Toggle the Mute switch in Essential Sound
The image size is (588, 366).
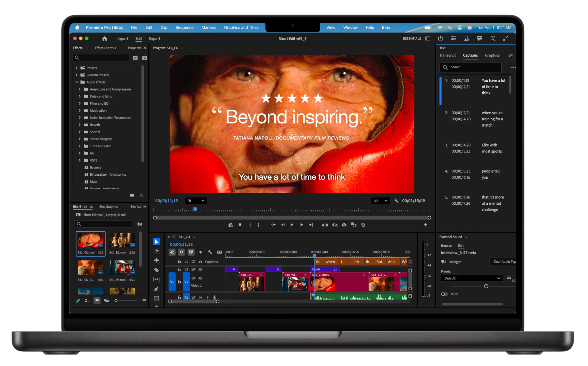[444, 294]
